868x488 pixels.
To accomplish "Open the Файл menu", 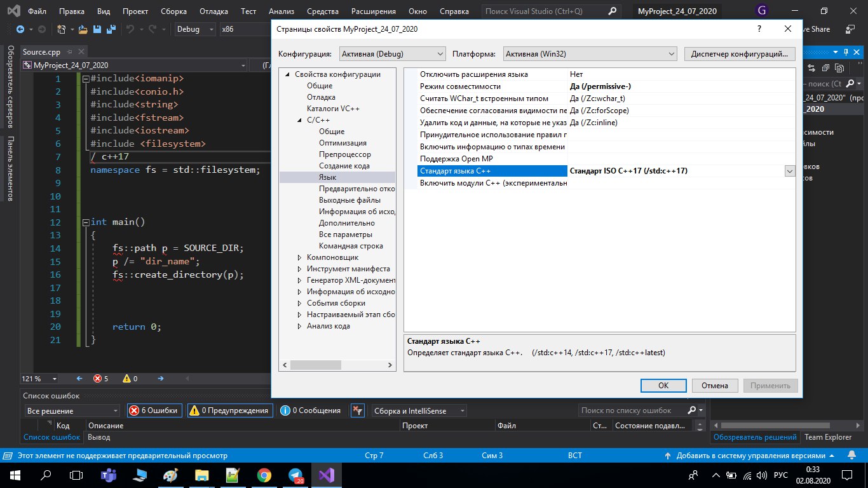I will click(x=37, y=11).
